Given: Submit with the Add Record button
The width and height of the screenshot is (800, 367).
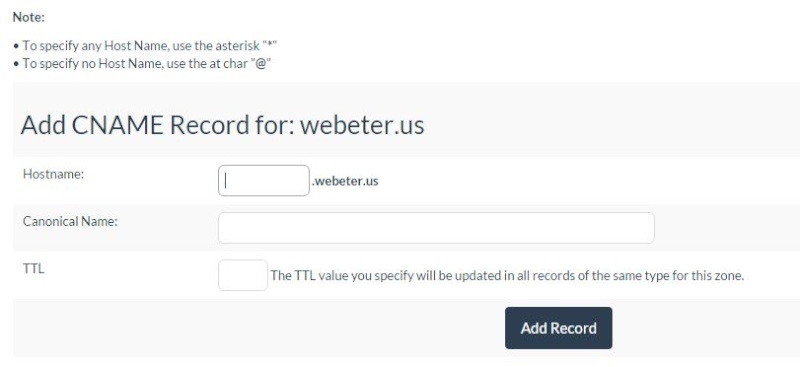Looking at the screenshot, I should click(x=559, y=328).
